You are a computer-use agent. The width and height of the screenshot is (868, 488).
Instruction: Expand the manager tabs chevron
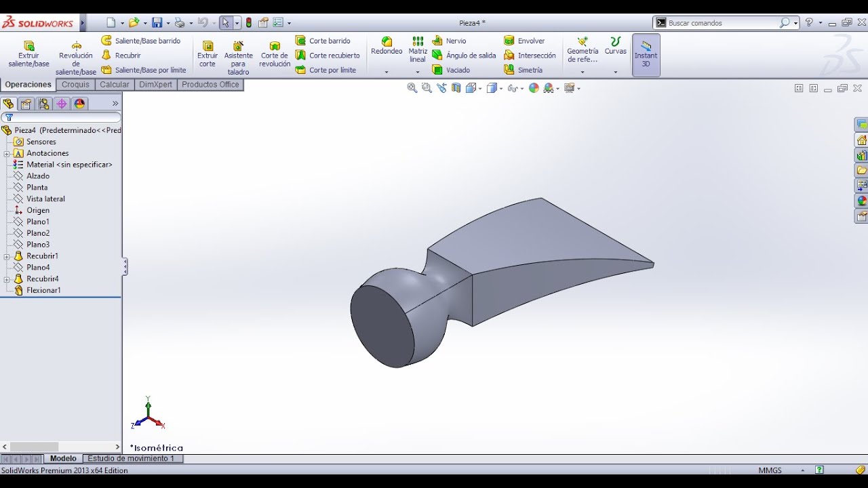pyautogui.click(x=115, y=104)
